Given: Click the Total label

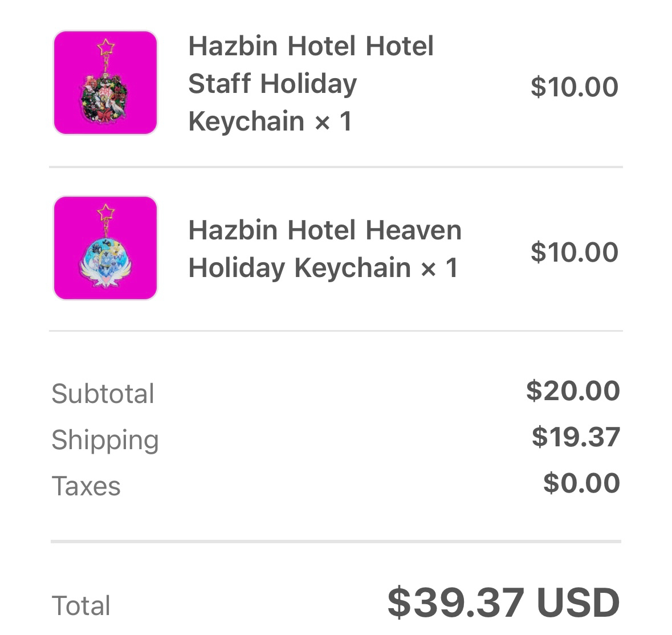Looking at the screenshot, I should [81, 606].
